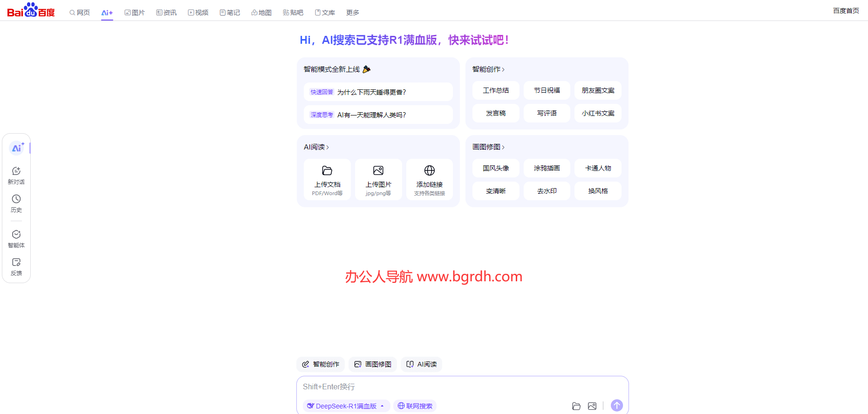
Task: Select the 发言稿 button
Action: [496, 113]
